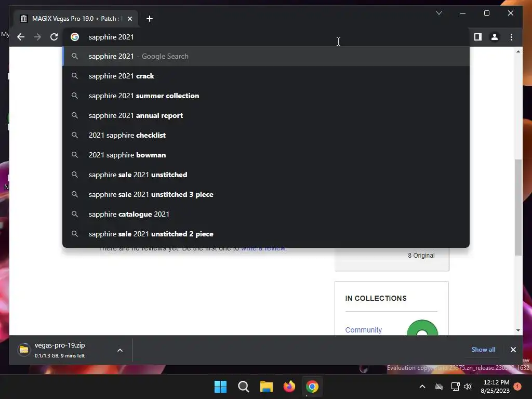Click the Chrome taskbar icon
The width and height of the screenshot is (532, 399).
click(312, 387)
